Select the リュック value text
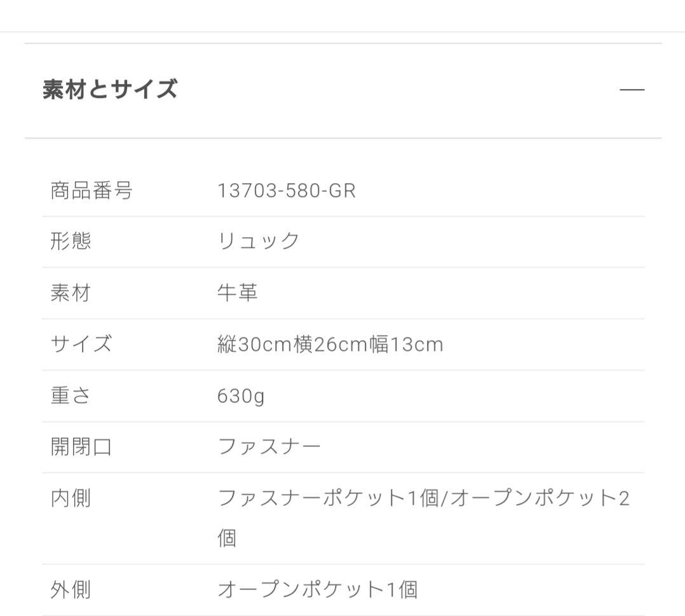 click(258, 242)
